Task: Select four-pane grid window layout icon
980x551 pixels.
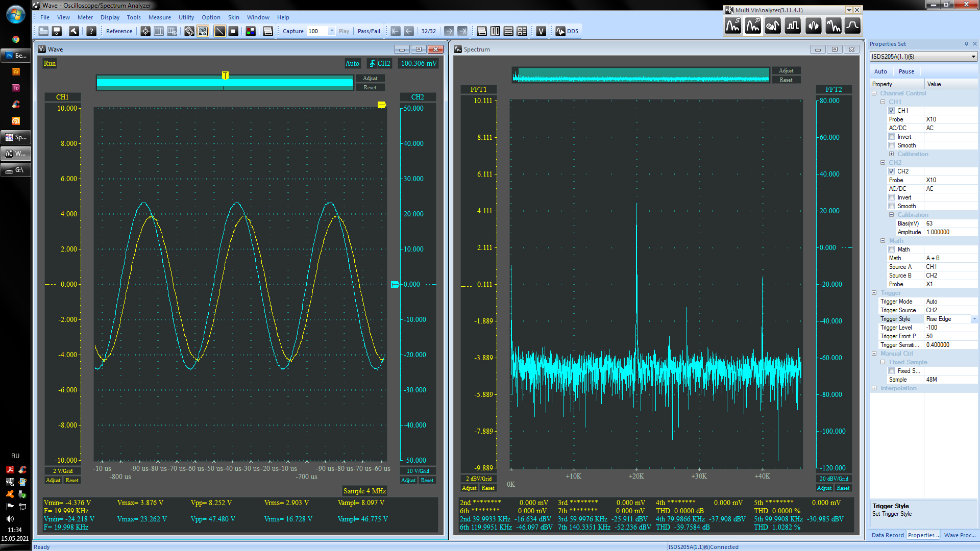Action: pyautogui.click(x=522, y=31)
